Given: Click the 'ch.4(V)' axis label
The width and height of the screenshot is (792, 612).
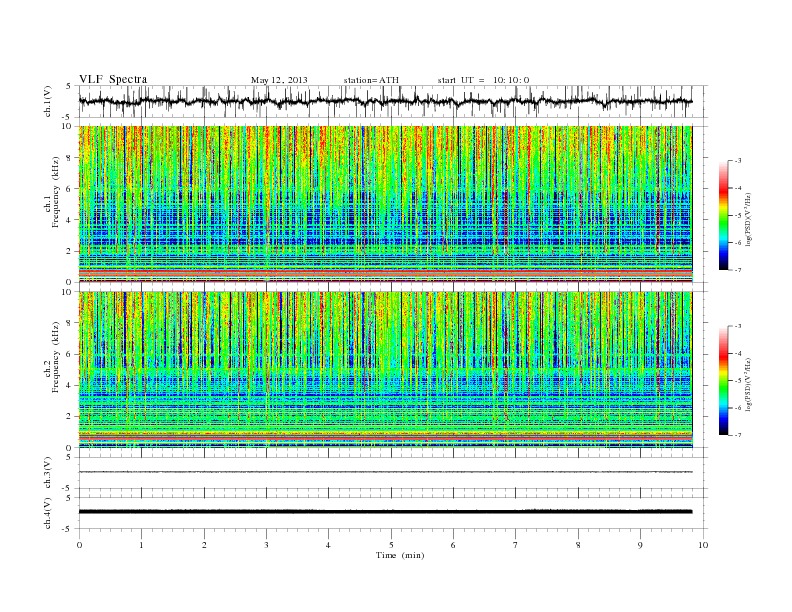Looking at the screenshot, I should (x=48, y=513).
